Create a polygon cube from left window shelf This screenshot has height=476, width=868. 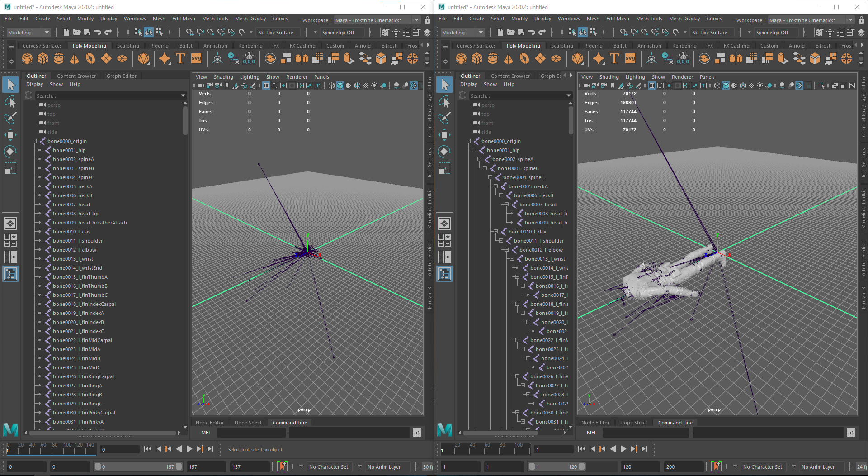pyautogui.click(x=43, y=59)
